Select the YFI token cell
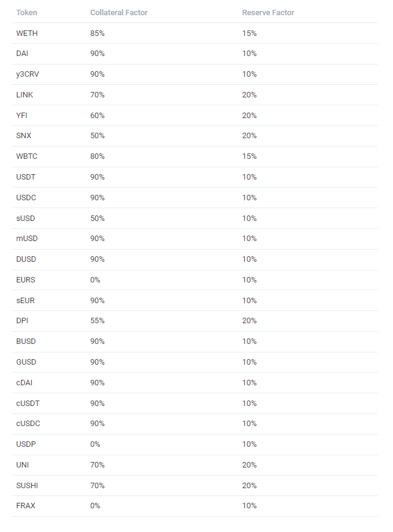 (x=22, y=116)
